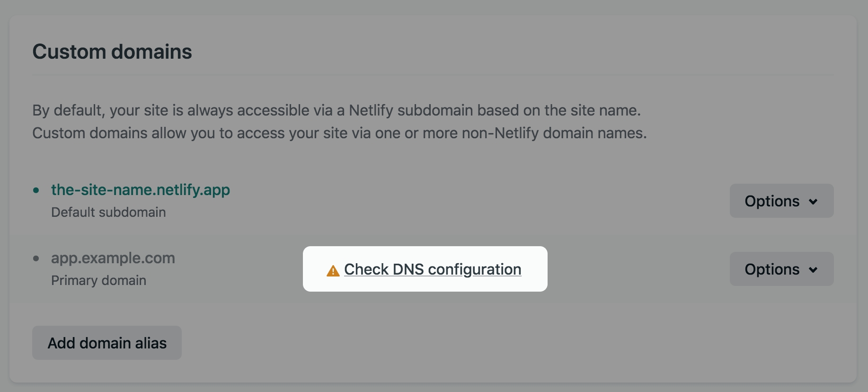Expand Options for the-site-name.netlify.app
This screenshot has width=868, height=392.
tap(781, 201)
